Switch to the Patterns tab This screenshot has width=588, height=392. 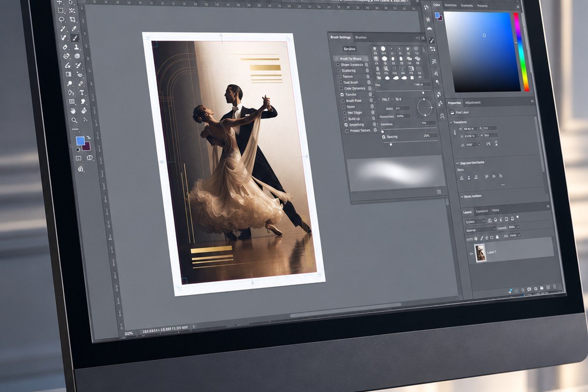pos(483,6)
